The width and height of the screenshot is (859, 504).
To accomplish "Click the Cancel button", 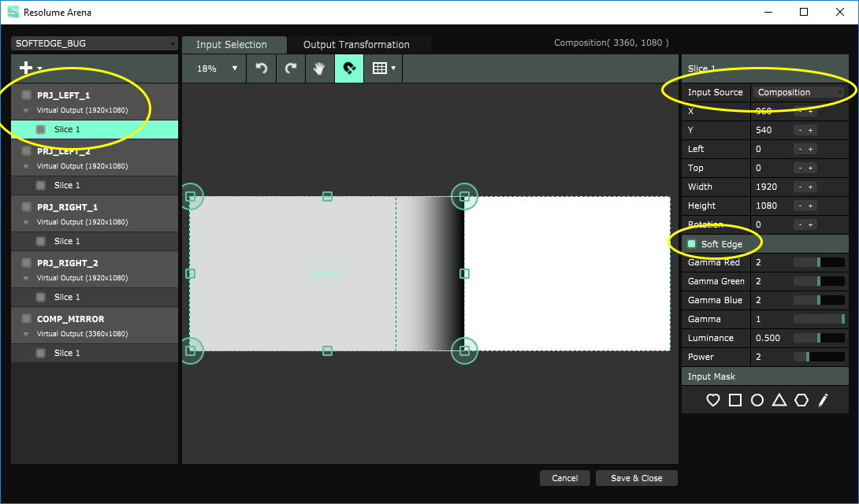I will click(564, 478).
